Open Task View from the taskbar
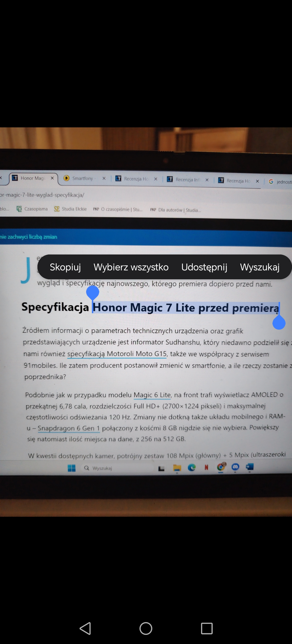The image size is (292, 644). (x=161, y=468)
